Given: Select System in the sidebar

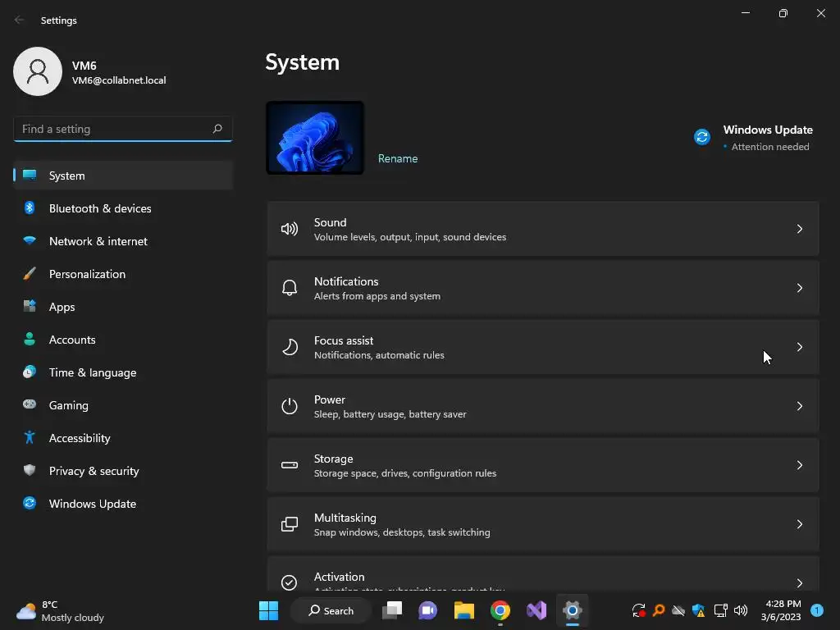Looking at the screenshot, I should [123, 176].
